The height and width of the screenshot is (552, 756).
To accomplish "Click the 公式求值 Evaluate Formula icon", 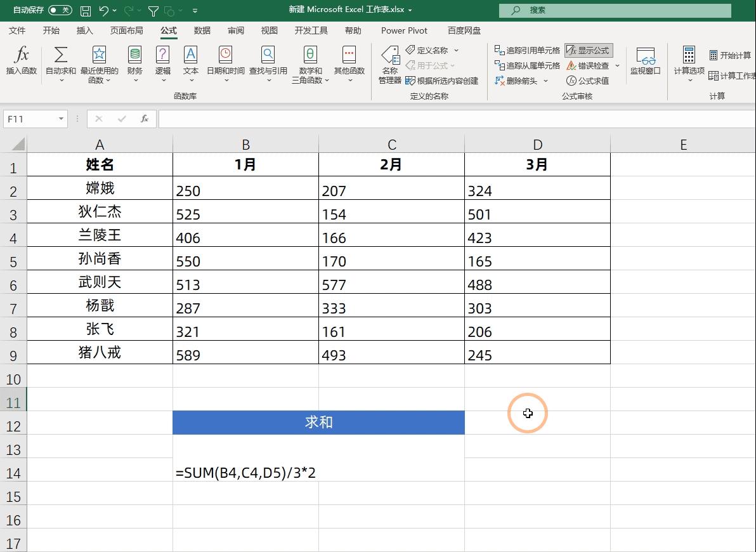I will 588,81.
